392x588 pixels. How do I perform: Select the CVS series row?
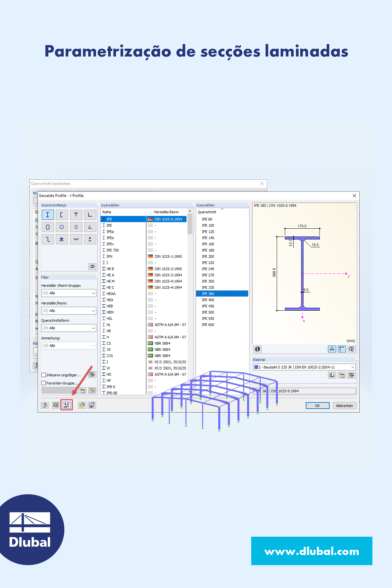pyautogui.click(x=144, y=356)
